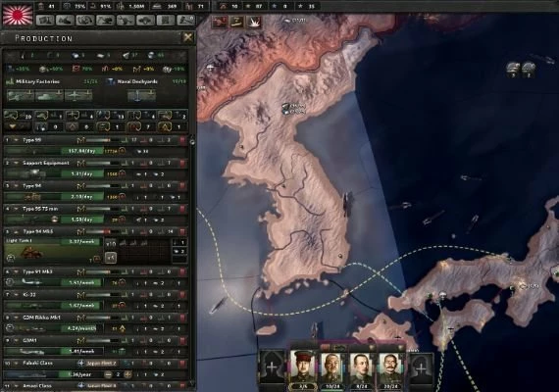559x392 pixels.
Task: Click the explosion combat alert icon
Action: point(255,23)
